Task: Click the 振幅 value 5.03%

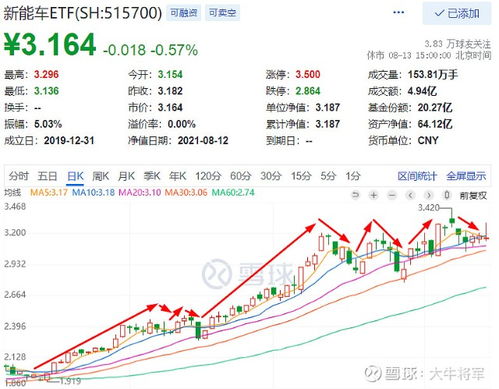Action: tap(48, 124)
